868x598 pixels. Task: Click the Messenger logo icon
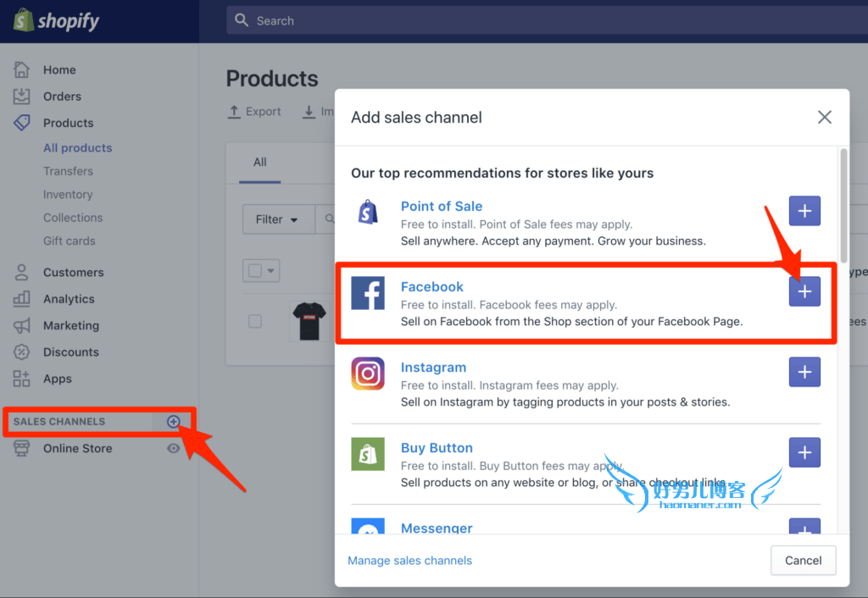368,526
